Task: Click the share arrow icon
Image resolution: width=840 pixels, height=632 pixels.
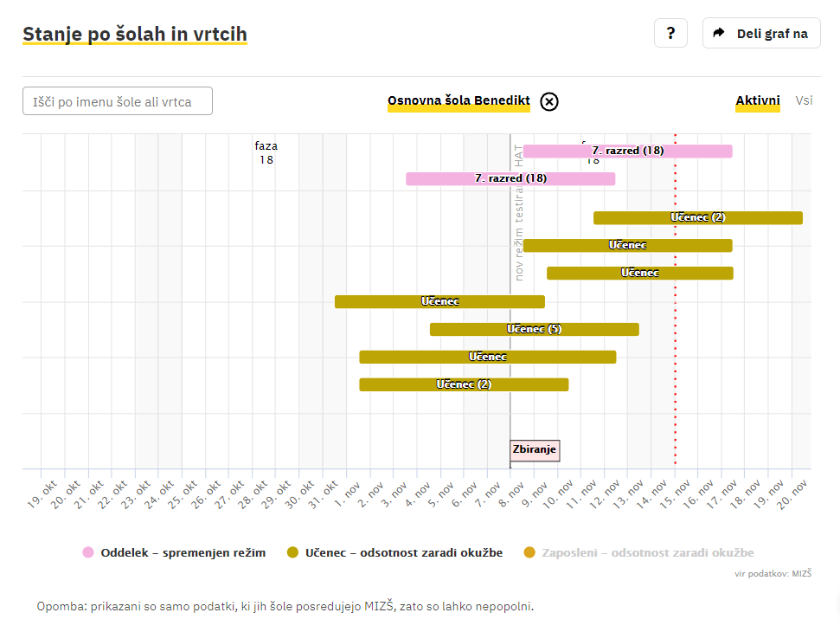Action: coord(718,34)
